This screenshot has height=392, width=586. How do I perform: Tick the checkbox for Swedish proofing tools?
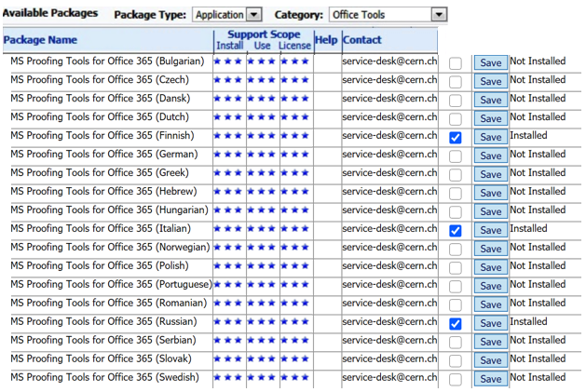(456, 379)
